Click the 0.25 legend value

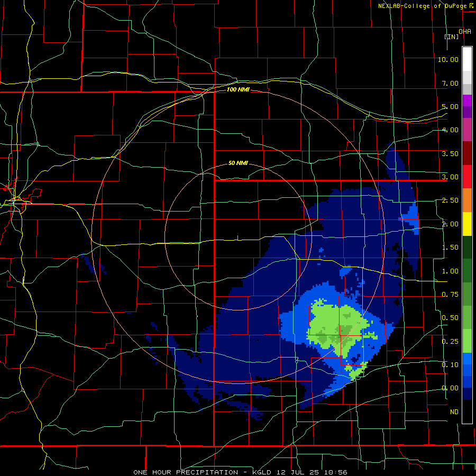(x=450, y=342)
